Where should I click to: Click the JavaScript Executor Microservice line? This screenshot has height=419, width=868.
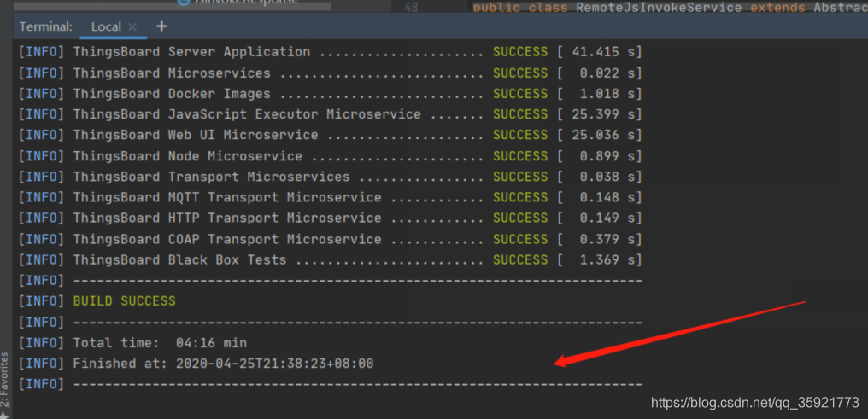330,114
